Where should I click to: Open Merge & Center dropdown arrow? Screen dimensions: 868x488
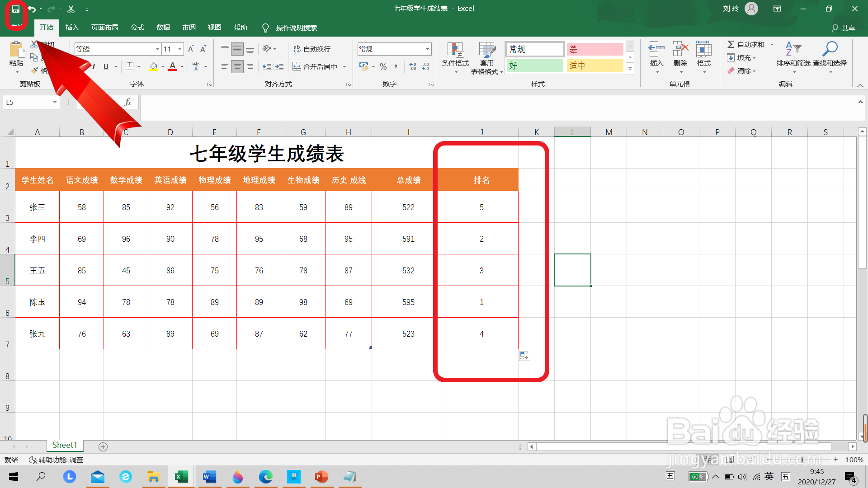(x=344, y=66)
